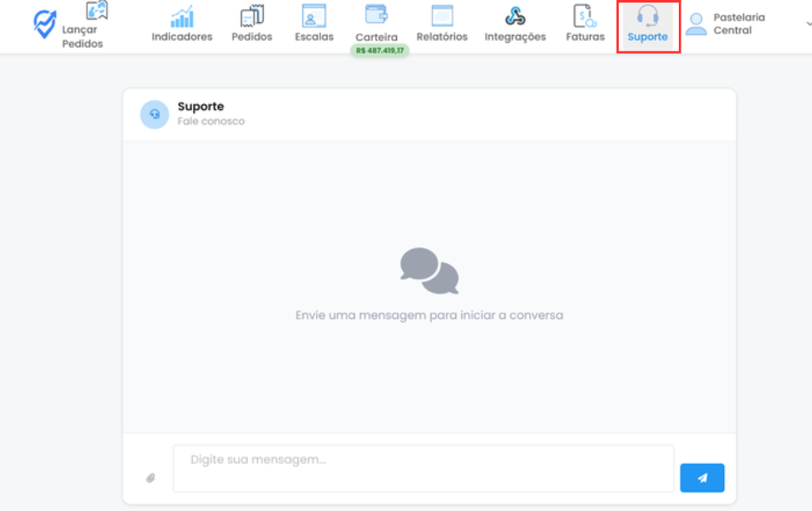Open Integrações via the webhook icon
Screen dimensions: 812x511
515,17
